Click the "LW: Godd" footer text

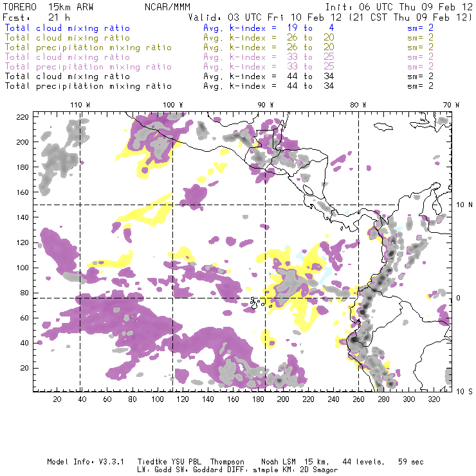pos(154,470)
